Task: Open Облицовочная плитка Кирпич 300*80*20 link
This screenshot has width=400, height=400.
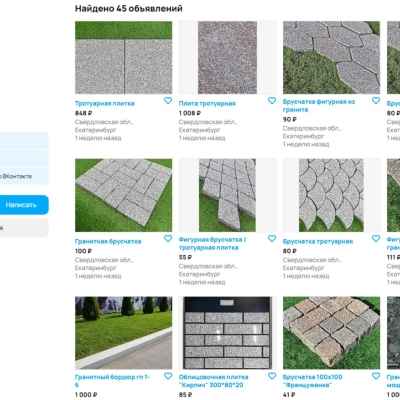Action: click(x=213, y=381)
